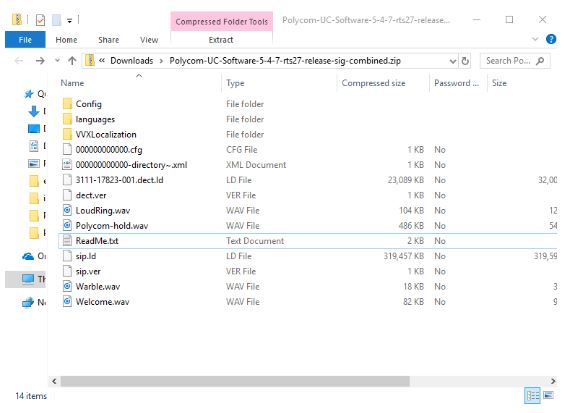571x413 pixels.
Task: Switch to Details view layout
Action: click(532, 396)
